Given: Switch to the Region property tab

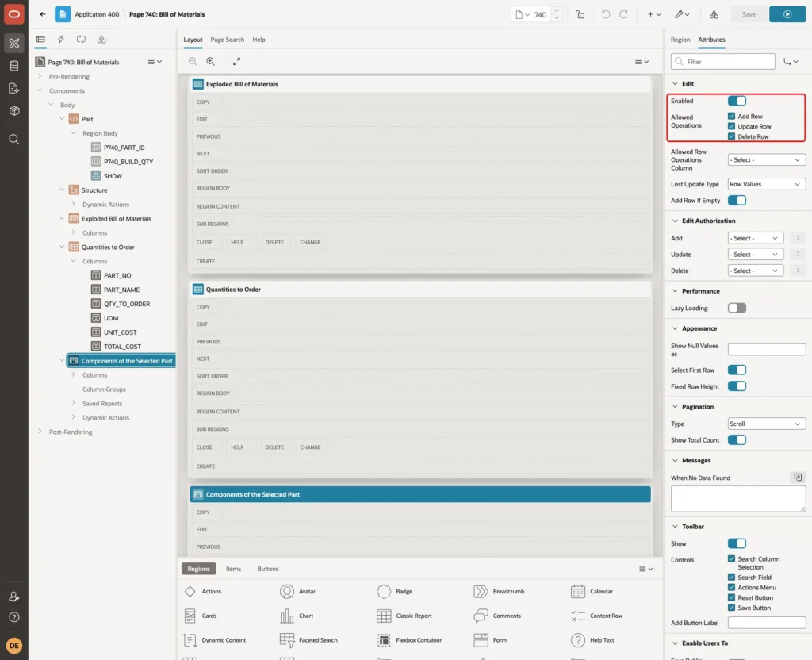Looking at the screenshot, I should [680, 40].
